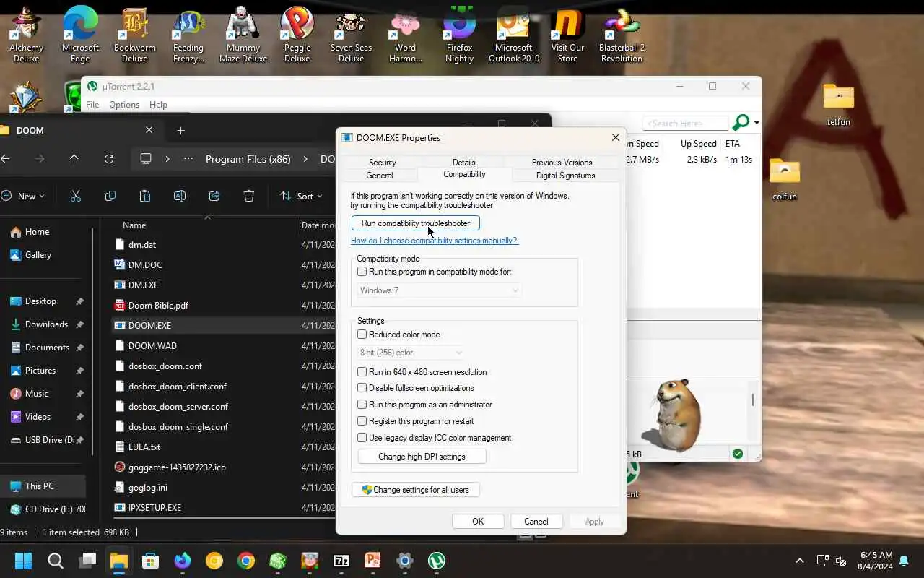Switch to the Security tab

(382, 163)
